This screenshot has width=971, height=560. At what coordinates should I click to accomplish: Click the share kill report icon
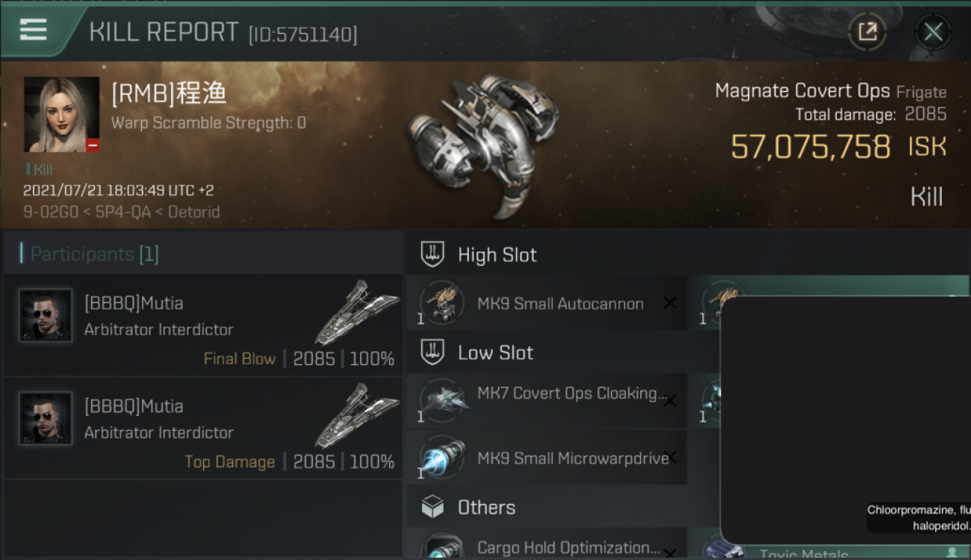[x=867, y=32]
